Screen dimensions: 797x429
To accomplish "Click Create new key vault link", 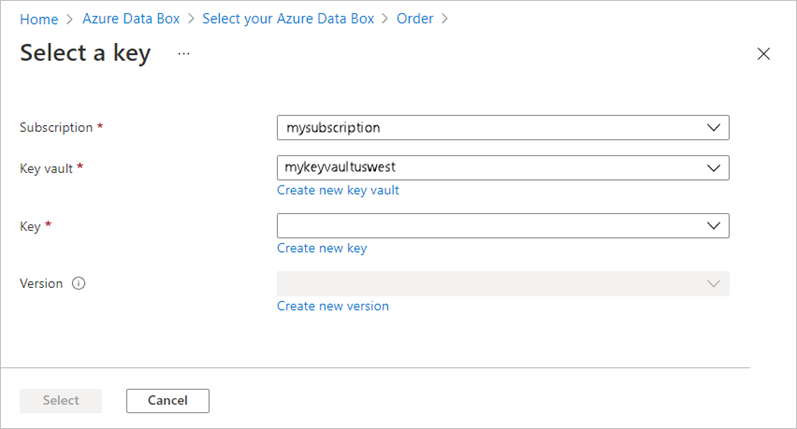I will 338,190.
